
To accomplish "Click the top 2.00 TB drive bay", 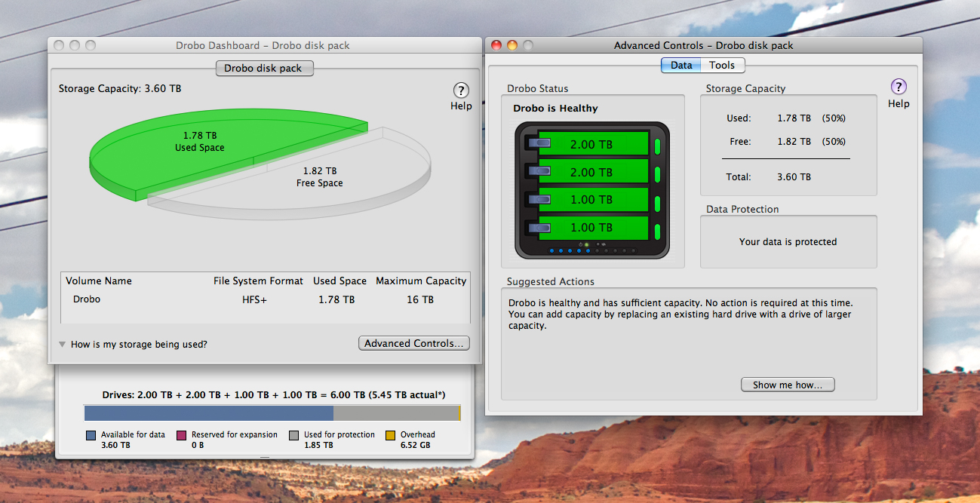I will [x=591, y=145].
